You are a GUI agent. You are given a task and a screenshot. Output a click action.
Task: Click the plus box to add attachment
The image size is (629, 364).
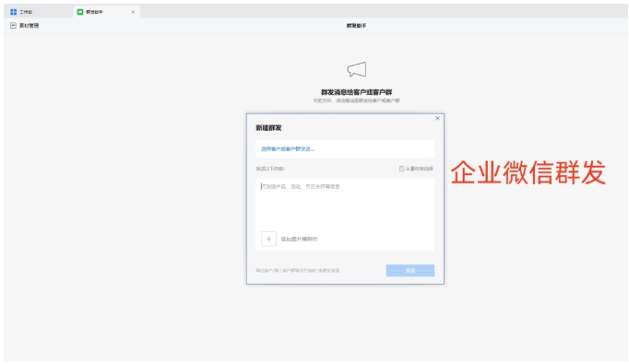point(268,239)
